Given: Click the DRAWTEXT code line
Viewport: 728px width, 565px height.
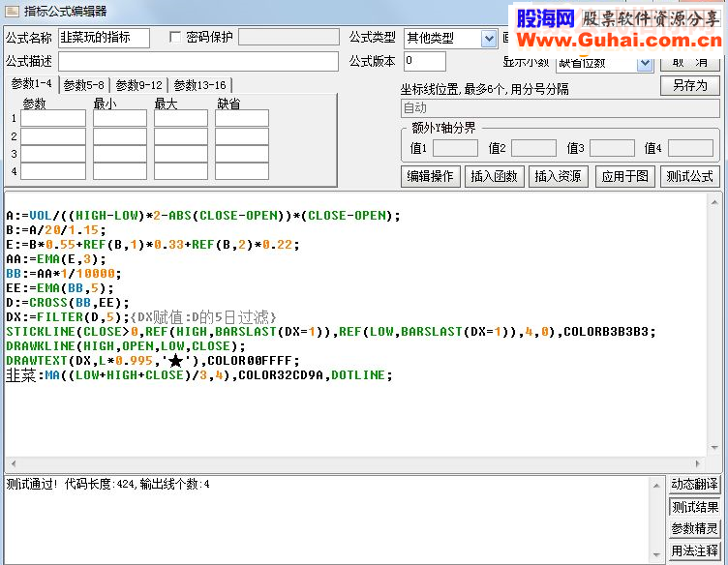Looking at the screenshot, I should click(x=153, y=361).
